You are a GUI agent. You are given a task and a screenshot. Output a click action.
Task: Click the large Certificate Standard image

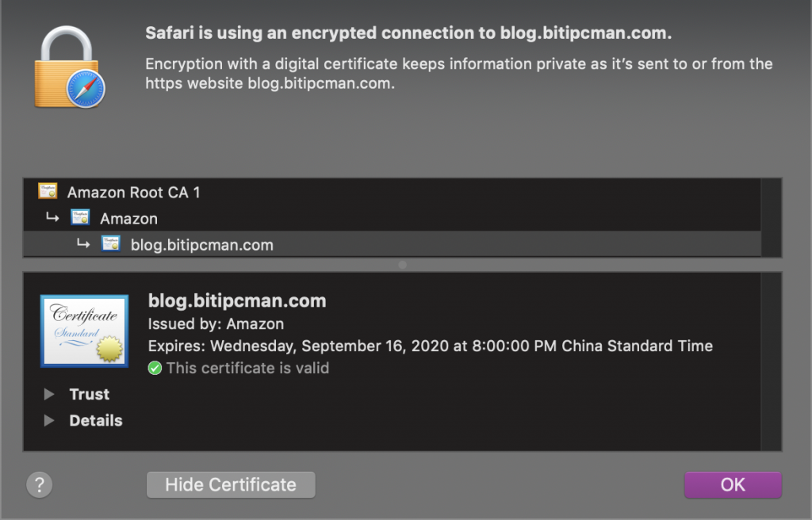coord(84,331)
